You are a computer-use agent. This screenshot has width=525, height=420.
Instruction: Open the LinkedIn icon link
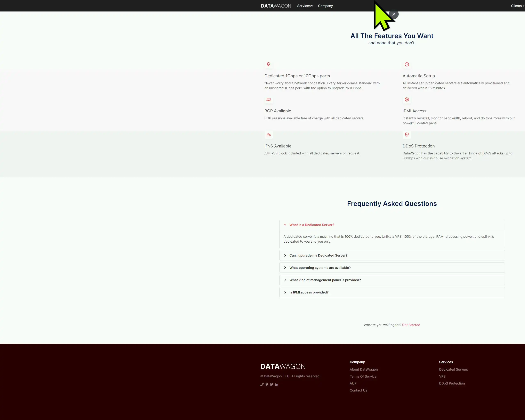coord(277,385)
